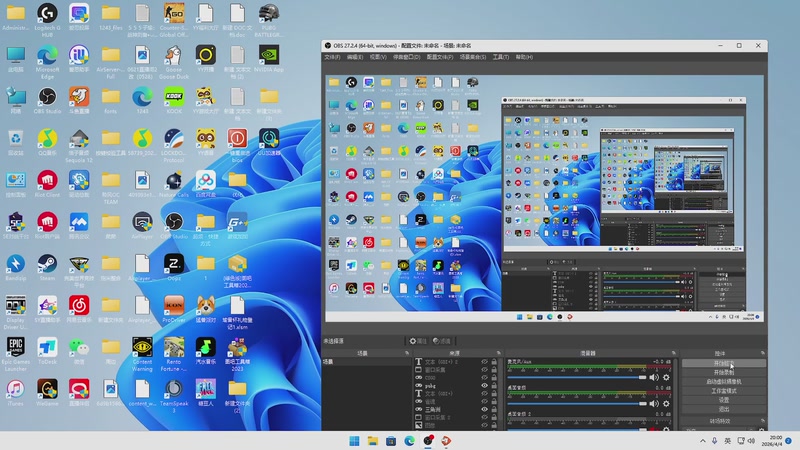Open OBS Studio desktop shortcut
This screenshot has width=800, height=450.
(x=47, y=98)
